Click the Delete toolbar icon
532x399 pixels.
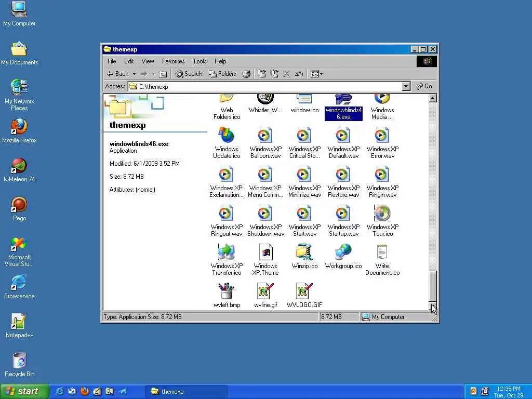[x=287, y=74]
